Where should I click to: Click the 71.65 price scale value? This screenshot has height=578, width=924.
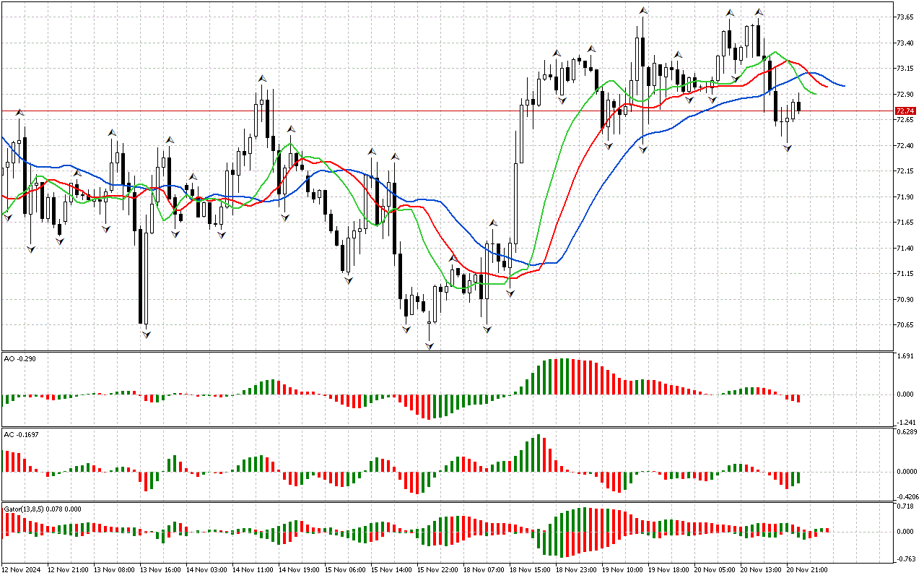click(905, 223)
